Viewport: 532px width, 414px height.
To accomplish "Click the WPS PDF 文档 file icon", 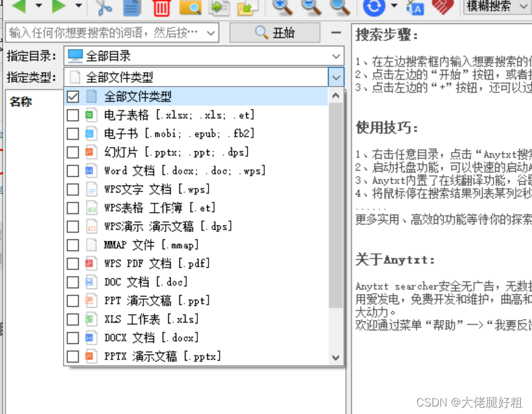I will [x=90, y=264].
